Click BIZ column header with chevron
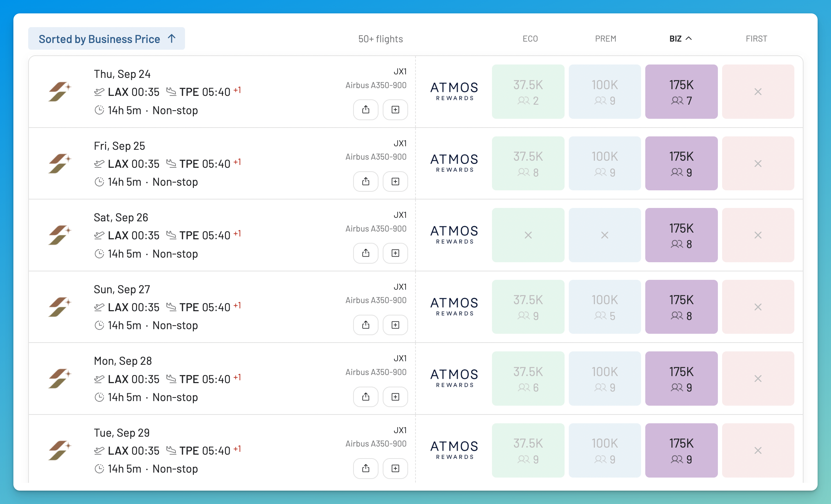This screenshot has width=831, height=504. pos(681,39)
